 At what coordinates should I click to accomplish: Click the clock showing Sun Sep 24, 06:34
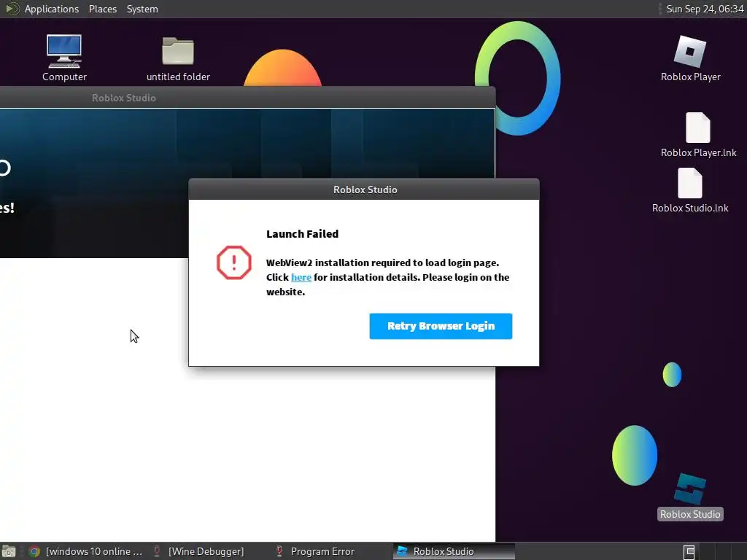[705, 9]
